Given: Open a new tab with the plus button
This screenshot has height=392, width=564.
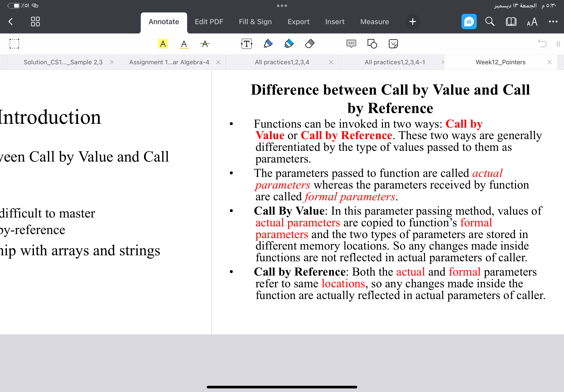Looking at the screenshot, I should 412,22.
